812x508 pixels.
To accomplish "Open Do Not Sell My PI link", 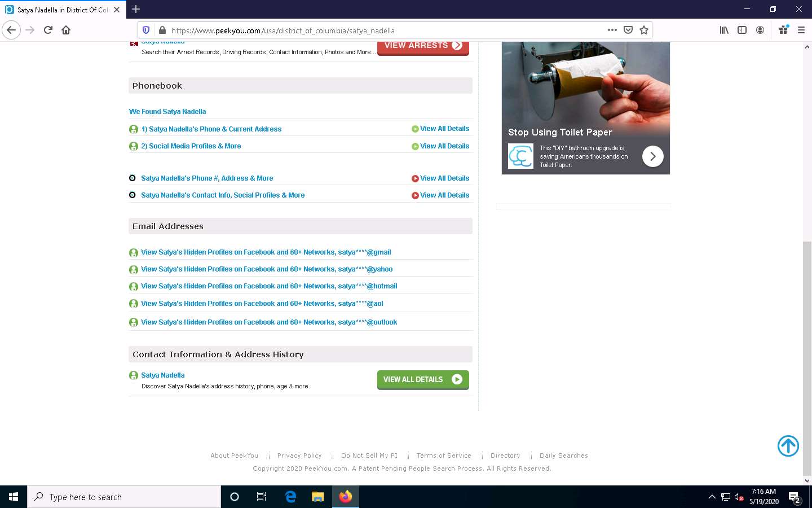I will [369, 456].
